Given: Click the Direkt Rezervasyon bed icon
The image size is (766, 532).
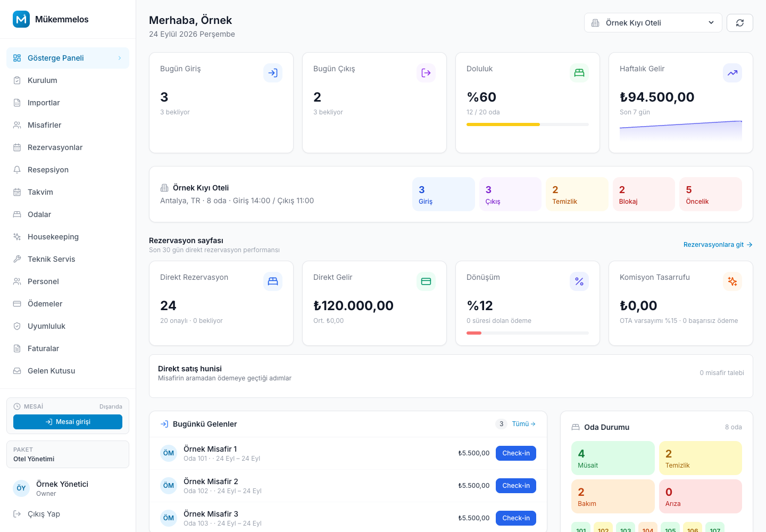Looking at the screenshot, I should 273,281.
